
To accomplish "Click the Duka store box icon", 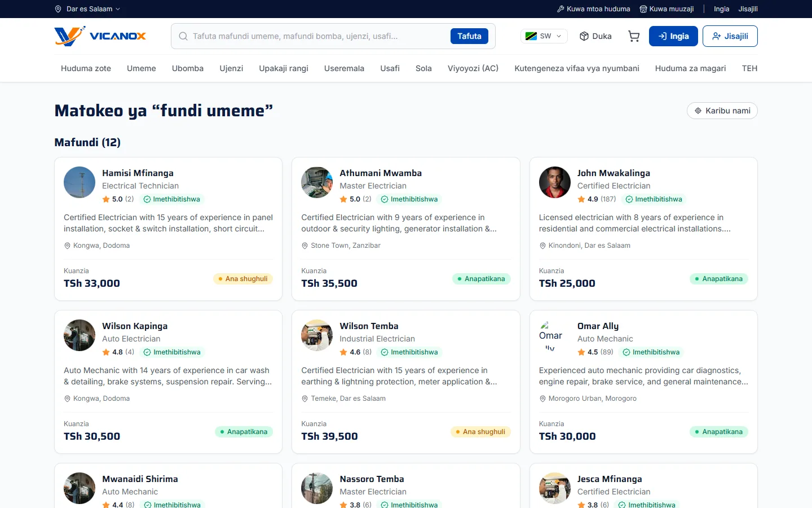I will (x=584, y=36).
